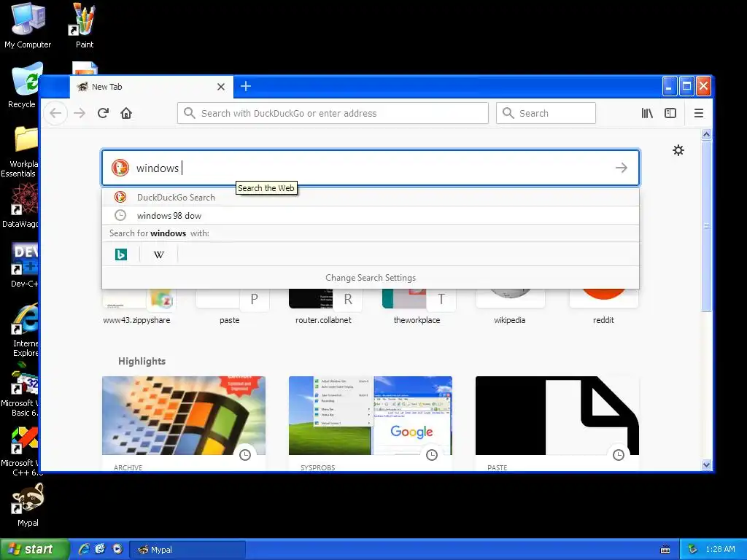The height and width of the screenshot is (560, 747).
Task: Select Internet Explorer desktop shortcut
Action: click(25, 330)
